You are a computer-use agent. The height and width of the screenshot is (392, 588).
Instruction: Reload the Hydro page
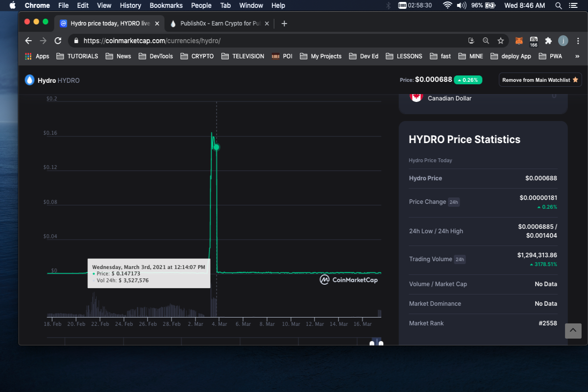pos(58,41)
